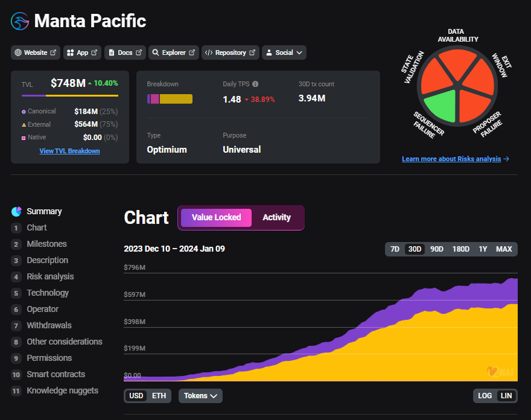531x420 pixels.
Task: Click the document icon on Docs button
Action: pyautogui.click(x=112, y=52)
